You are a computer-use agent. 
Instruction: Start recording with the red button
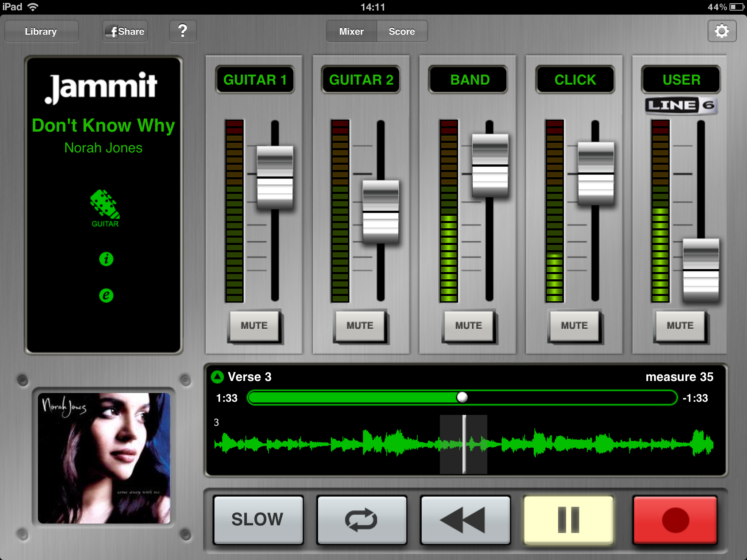pyautogui.click(x=675, y=520)
